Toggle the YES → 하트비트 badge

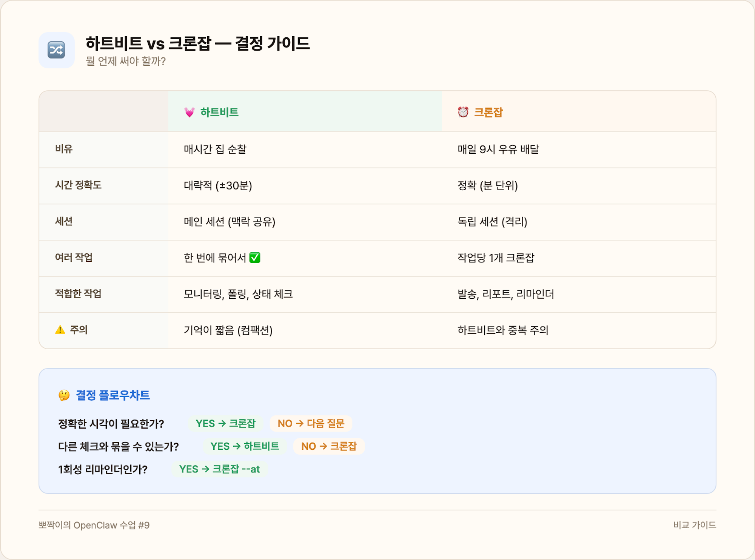[244, 446]
